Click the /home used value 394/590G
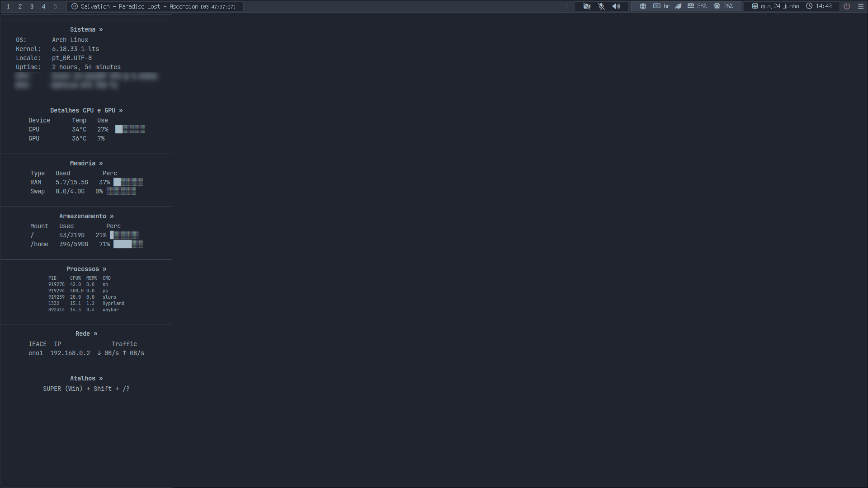Screen dimensions: 868x488 coord(74,244)
